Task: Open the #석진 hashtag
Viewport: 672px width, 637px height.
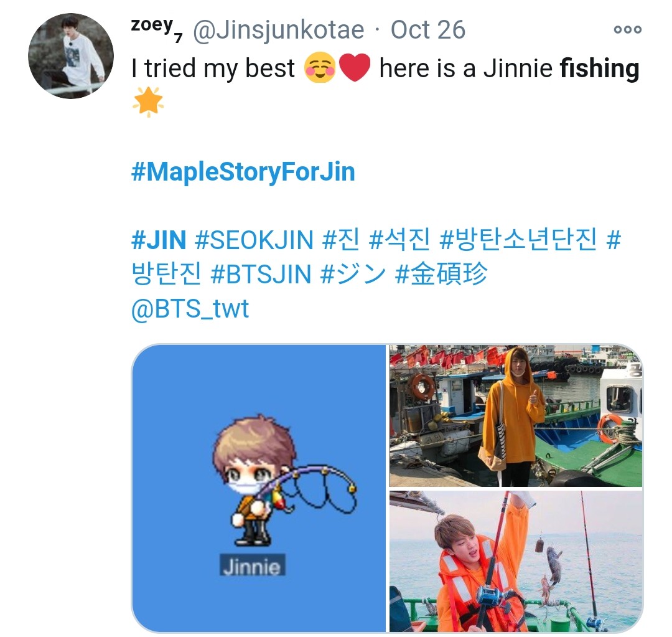Action: (399, 239)
